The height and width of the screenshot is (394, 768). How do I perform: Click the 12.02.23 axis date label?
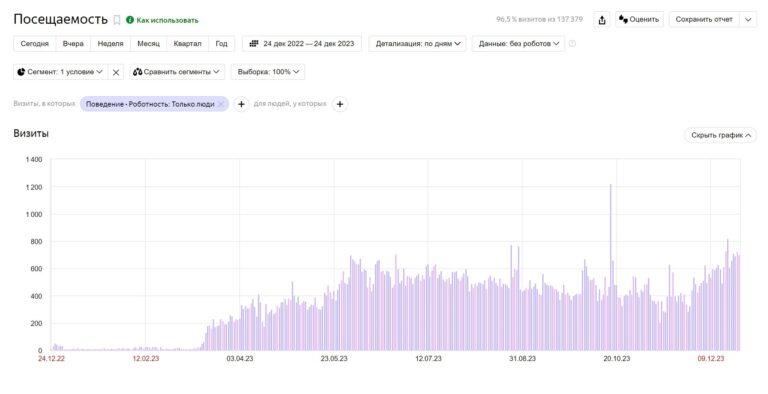click(145, 359)
